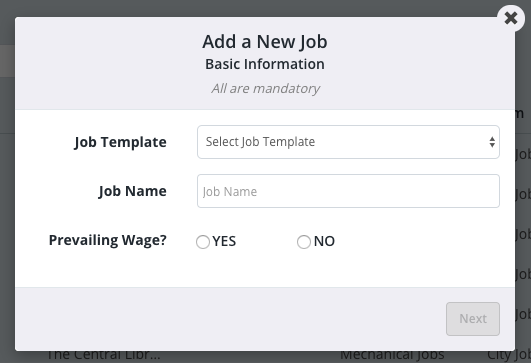
Task: Click The Central Libr... row behind dialog
Action: coord(103,356)
